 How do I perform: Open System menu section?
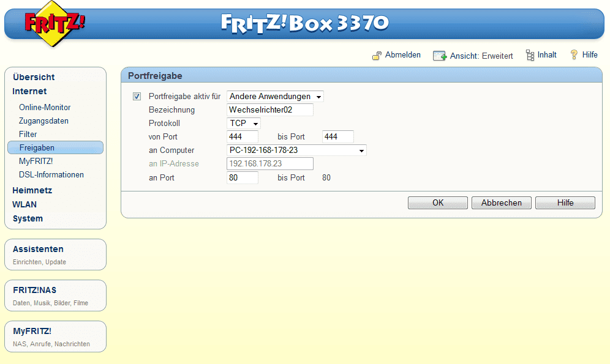pos(28,218)
